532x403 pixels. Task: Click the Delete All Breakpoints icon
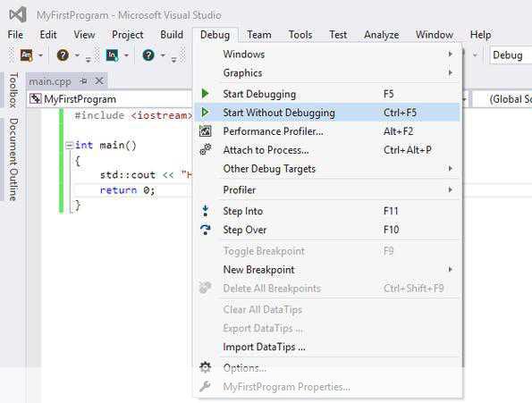(x=205, y=288)
